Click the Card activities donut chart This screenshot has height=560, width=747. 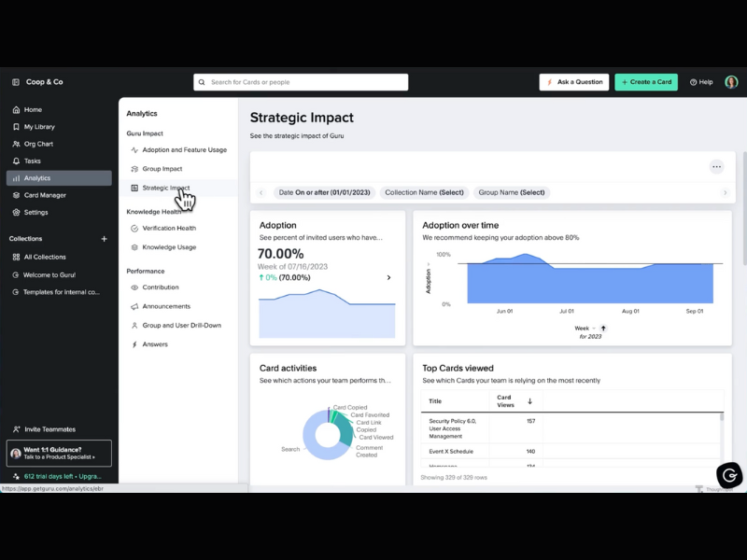pos(329,434)
